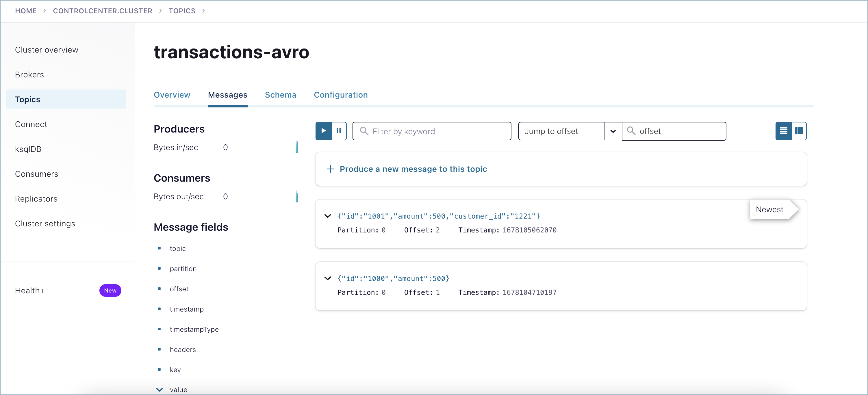The height and width of the screenshot is (395, 868).
Task: Navigate to HOME via the breadcrumb
Action: click(x=26, y=11)
